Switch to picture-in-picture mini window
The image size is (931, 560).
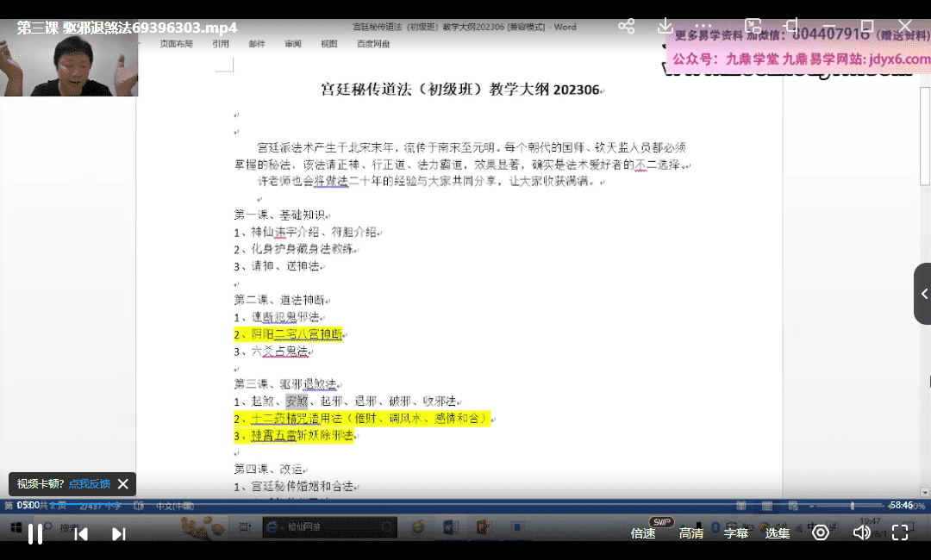coord(753,26)
